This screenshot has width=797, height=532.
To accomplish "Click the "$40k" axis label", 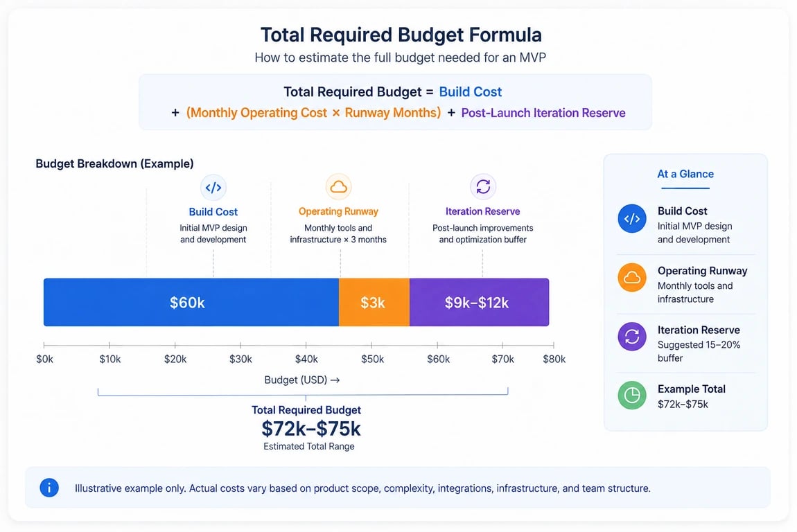I will [306, 360].
